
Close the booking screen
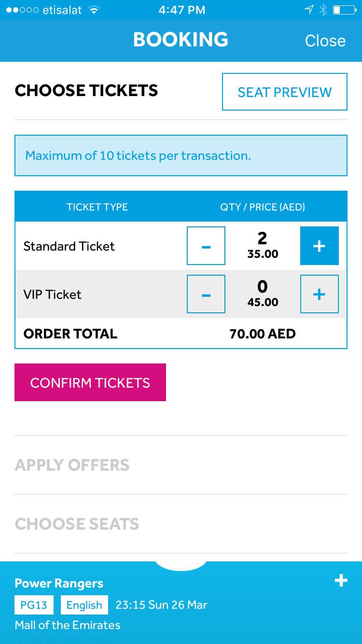point(325,41)
